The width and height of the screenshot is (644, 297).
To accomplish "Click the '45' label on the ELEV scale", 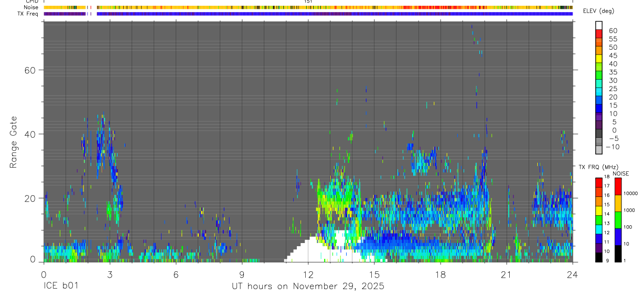I will pos(613,56).
